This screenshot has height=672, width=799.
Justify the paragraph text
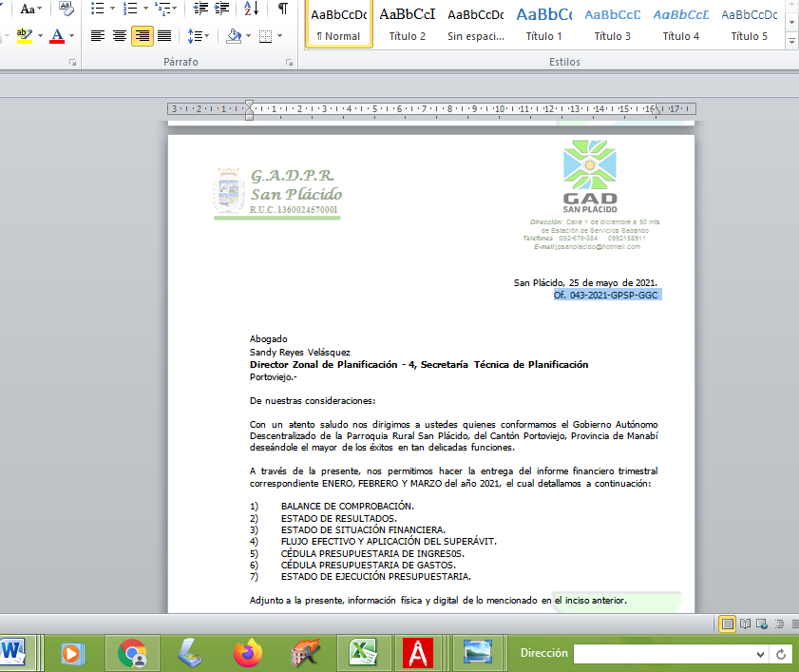click(x=164, y=36)
